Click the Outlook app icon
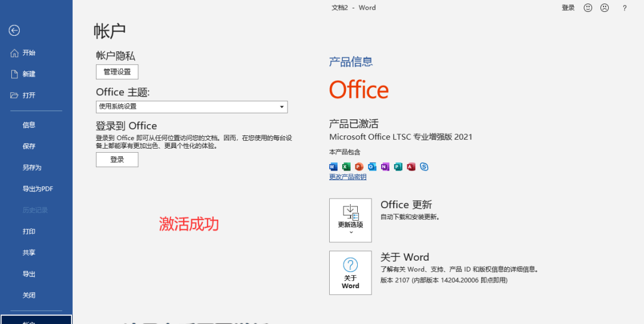The width and height of the screenshot is (644, 324). (x=372, y=166)
